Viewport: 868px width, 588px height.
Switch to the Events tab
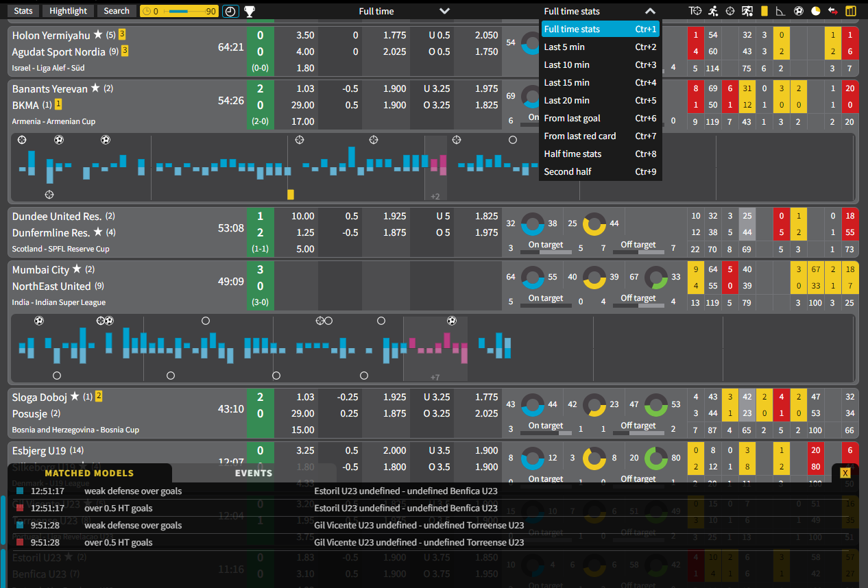(254, 473)
